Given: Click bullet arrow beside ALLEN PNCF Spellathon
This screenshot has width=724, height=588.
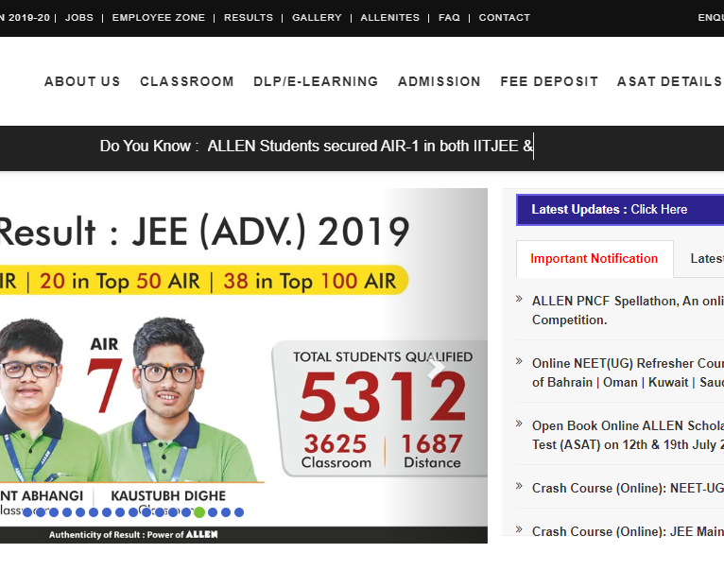Looking at the screenshot, I should point(519,299).
